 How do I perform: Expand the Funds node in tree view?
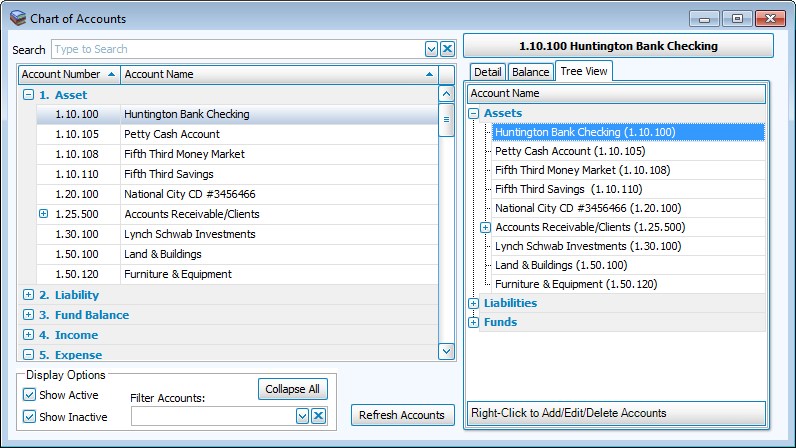point(474,322)
